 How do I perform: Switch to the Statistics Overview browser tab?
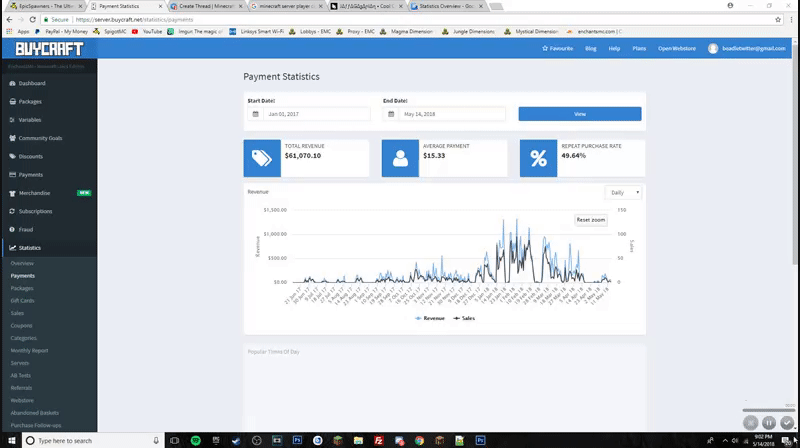pyautogui.click(x=446, y=6)
